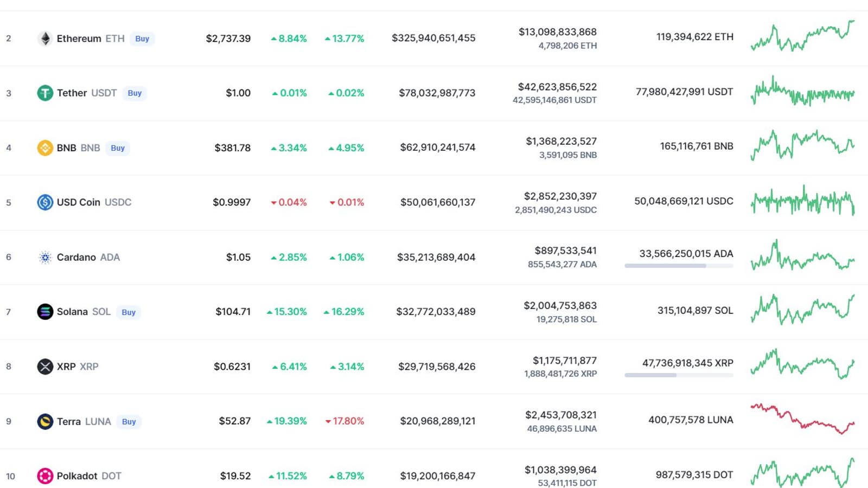The width and height of the screenshot is (868, 488).
Task: Open Ethereum's 7-day sparkline chart
Action: point(802,36)
